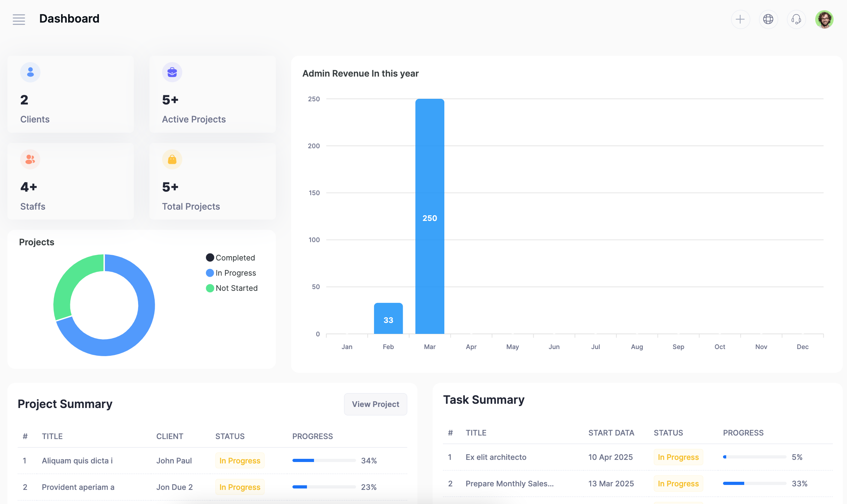This screenshot has width=847, height=504.
Task: Open the hamburger sidebar menu
Action: 19,19
